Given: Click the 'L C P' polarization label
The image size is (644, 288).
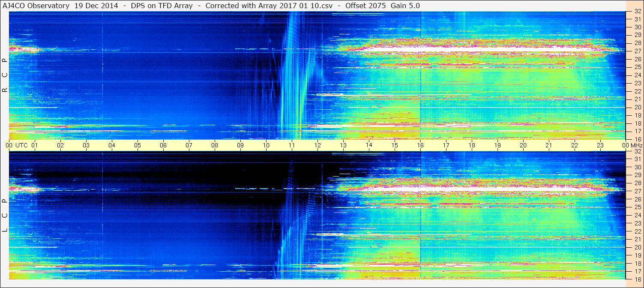Looking at the screenshot, I should click(5, 216).
